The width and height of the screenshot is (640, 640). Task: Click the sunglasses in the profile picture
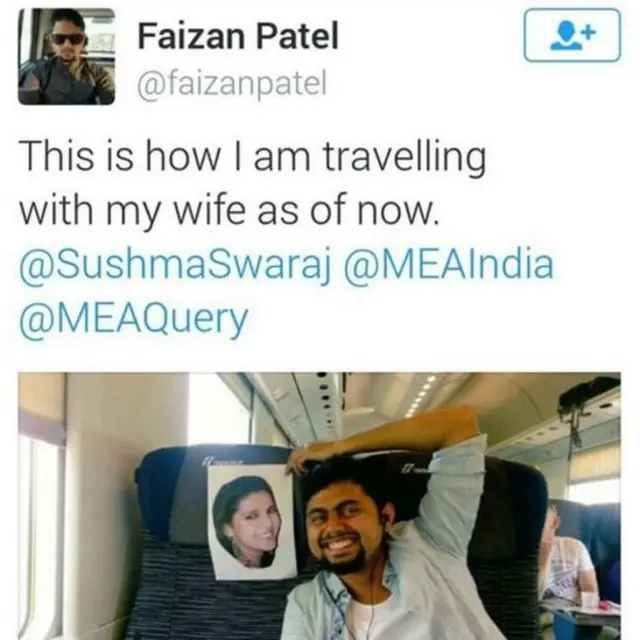69,39
